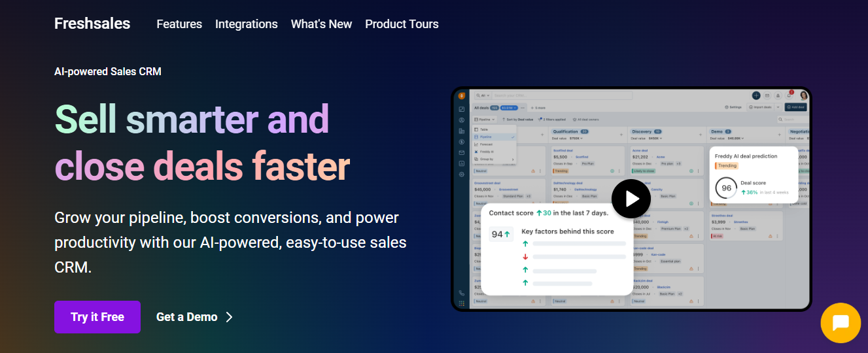
Task: Click the Freshsales logo in the header
Action: (92, 24)
